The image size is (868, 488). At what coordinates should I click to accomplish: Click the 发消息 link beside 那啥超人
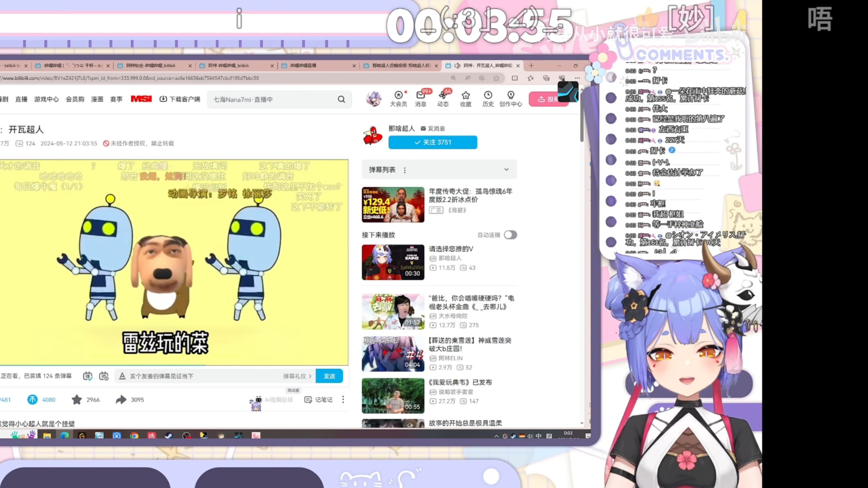[433, 129]
